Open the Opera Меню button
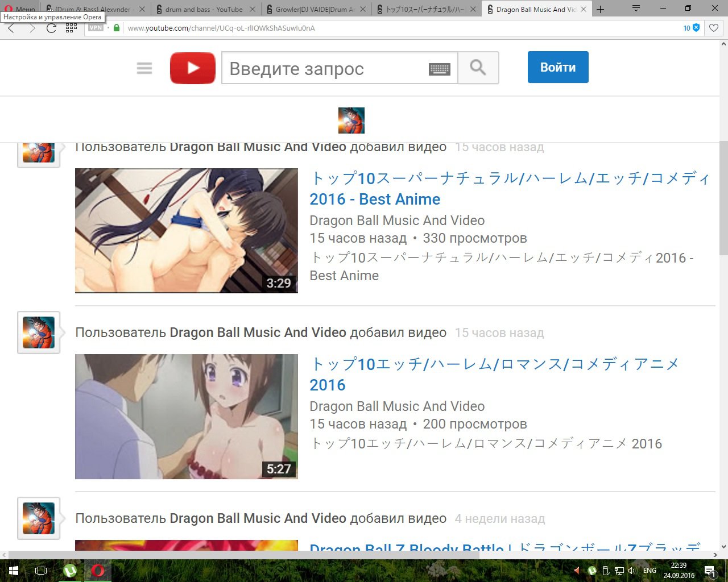Image resolution: width=728 pixels, height=582 pixels. point(20,9)
